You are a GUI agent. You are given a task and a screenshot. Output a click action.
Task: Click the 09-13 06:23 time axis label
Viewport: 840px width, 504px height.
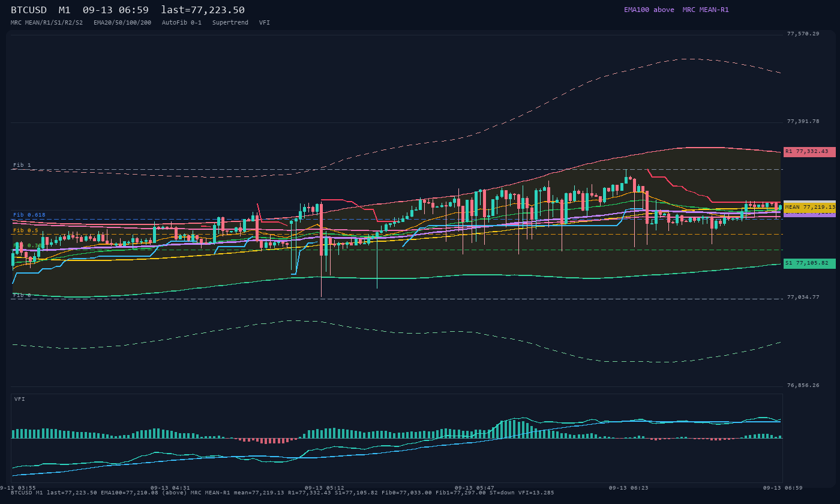628,488
